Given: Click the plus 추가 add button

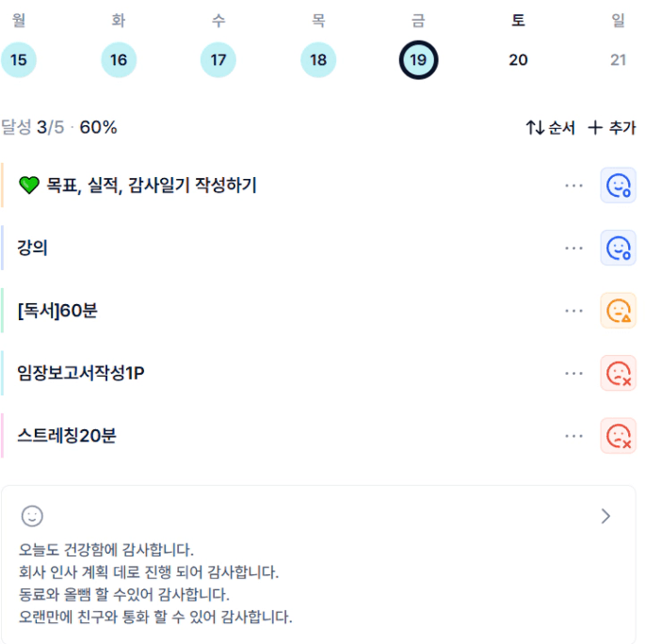Looking at the screenshot, I should 611,128.
